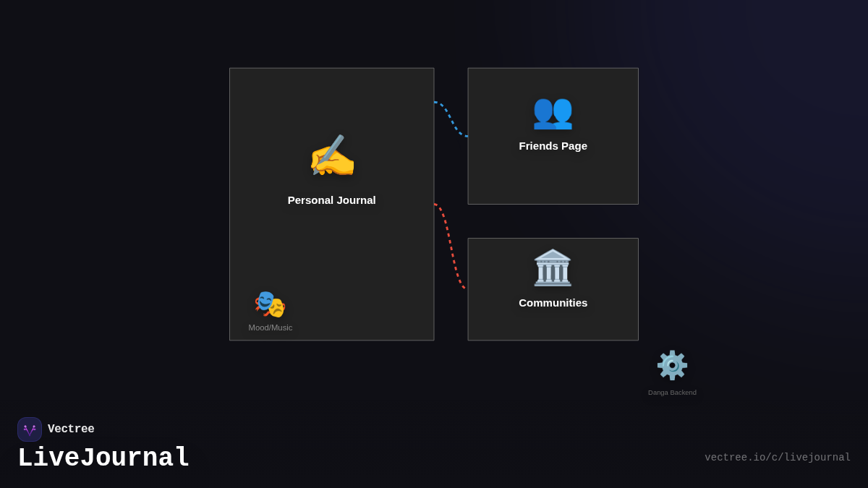Select the Mood/Music theater masks icon

coord(270,304)
